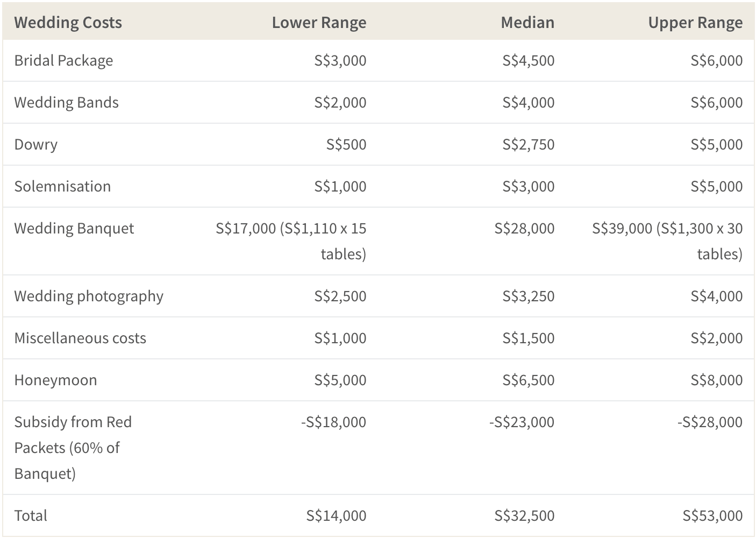
Task: Select the Wedding Bands row label
Action: tap(66, 102)
